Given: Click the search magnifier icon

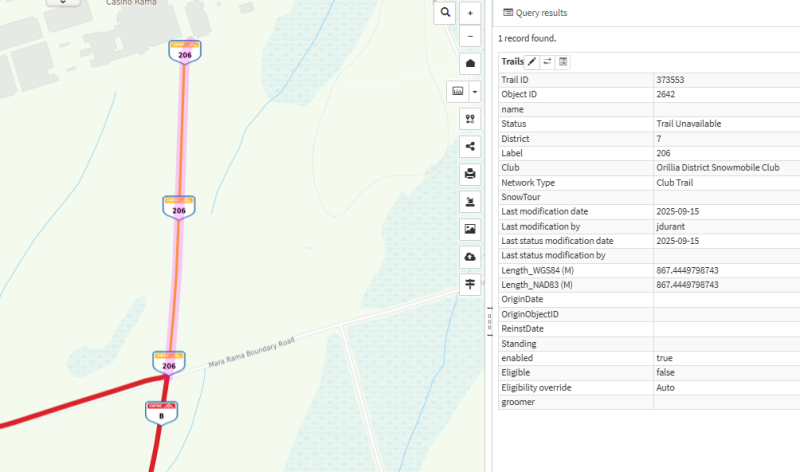Looking at the screenshot, I should [445, 12].
